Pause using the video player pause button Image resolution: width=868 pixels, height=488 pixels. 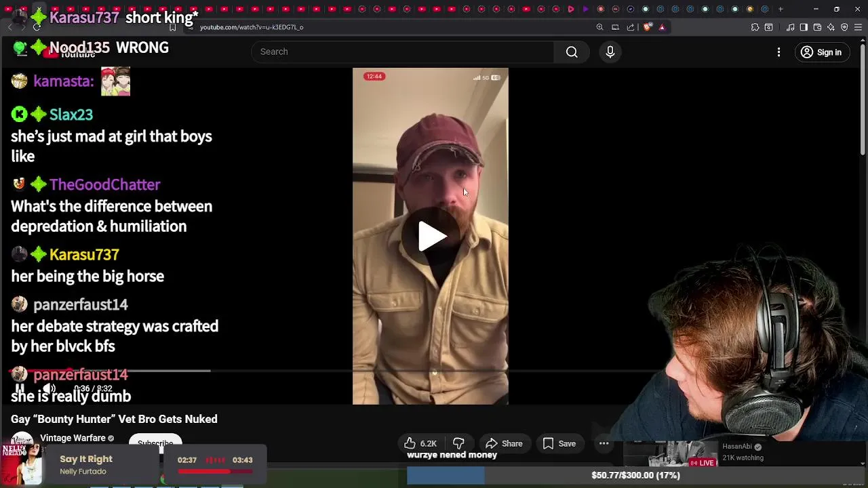[20, 388]
